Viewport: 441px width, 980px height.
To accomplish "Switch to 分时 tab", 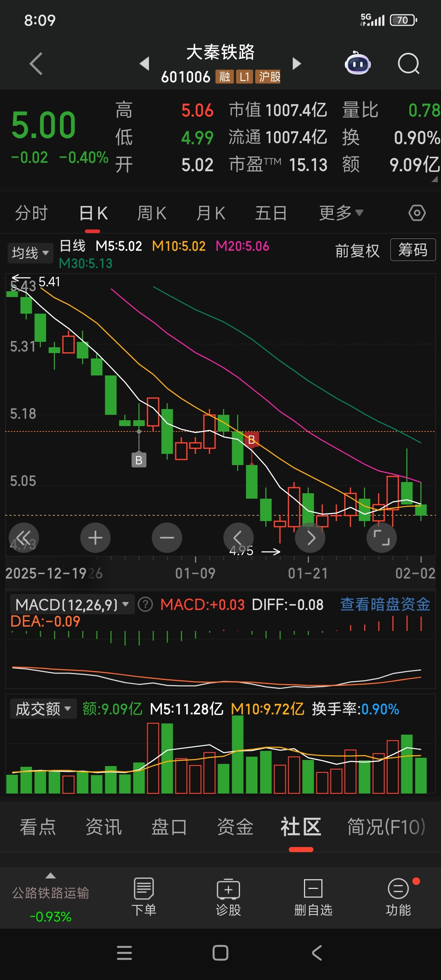I will 31,213.
